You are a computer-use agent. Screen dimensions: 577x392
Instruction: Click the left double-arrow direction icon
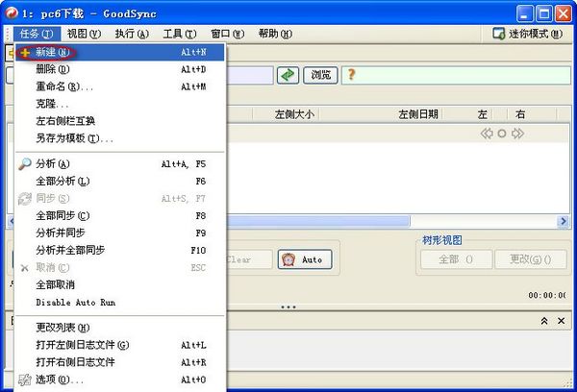pyautogui.click(x=487, y=134)
